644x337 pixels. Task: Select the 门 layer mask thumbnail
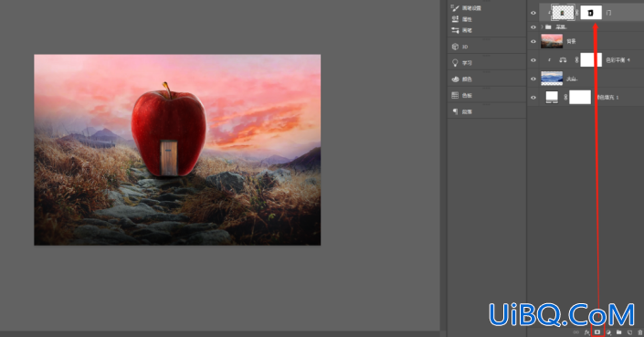tap(591, 13)
